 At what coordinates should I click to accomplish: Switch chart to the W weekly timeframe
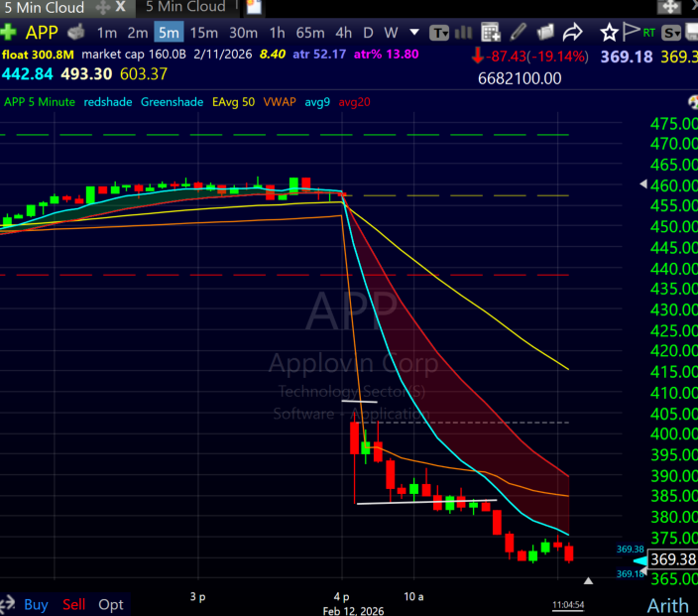391,33
